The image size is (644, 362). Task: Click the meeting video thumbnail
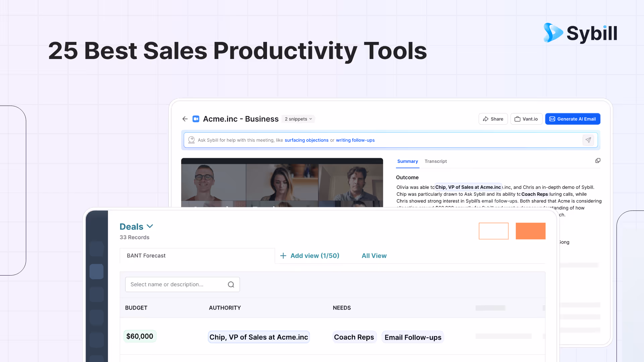[282, 183]
